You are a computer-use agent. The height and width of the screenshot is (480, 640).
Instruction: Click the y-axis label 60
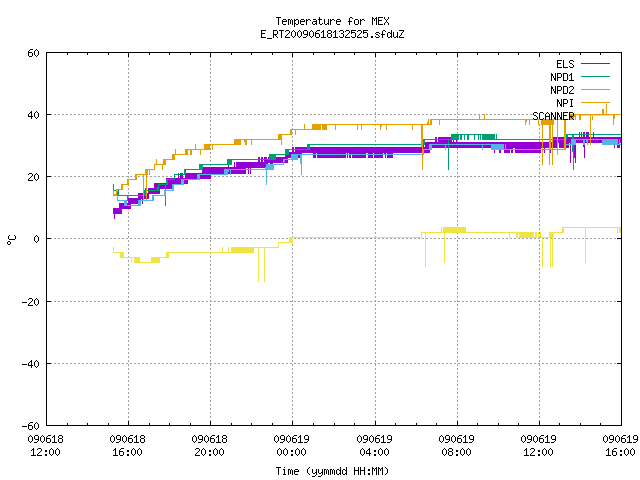click(33, 53)
